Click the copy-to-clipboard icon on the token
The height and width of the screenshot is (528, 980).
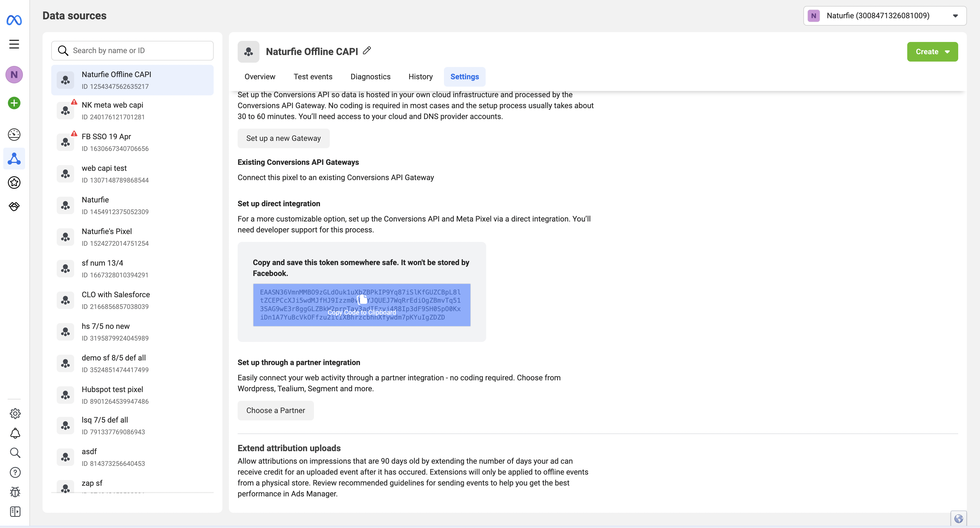point(362,299)
